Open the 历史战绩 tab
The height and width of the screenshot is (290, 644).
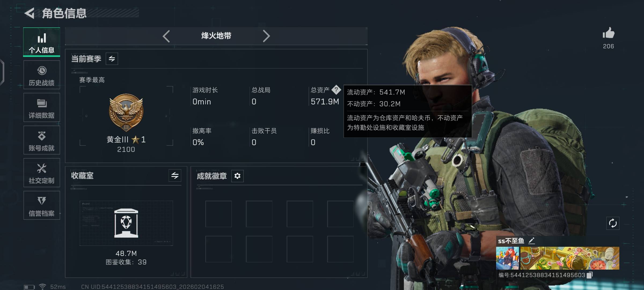pyautogui.click(x=42, y=75)
